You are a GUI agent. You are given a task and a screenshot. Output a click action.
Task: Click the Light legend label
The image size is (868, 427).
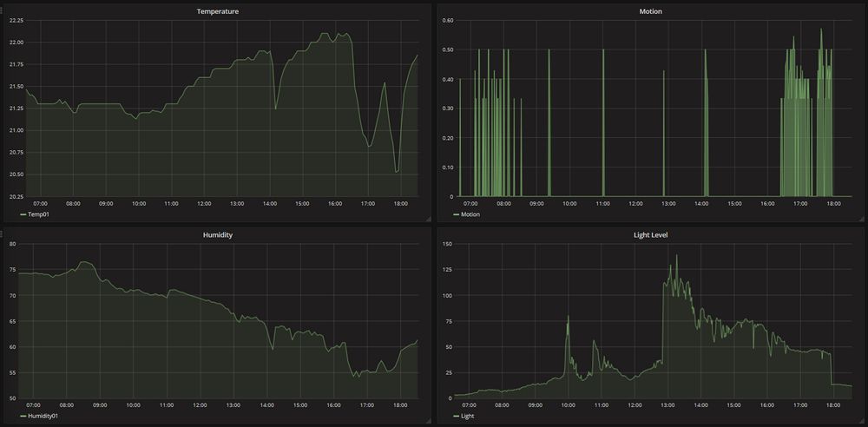(470, 416)
